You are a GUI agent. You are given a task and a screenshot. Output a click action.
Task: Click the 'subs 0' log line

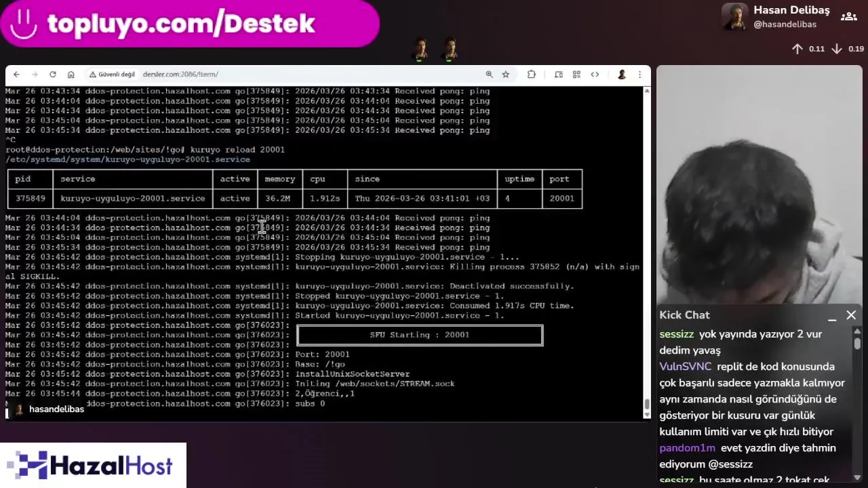(310, 404)
